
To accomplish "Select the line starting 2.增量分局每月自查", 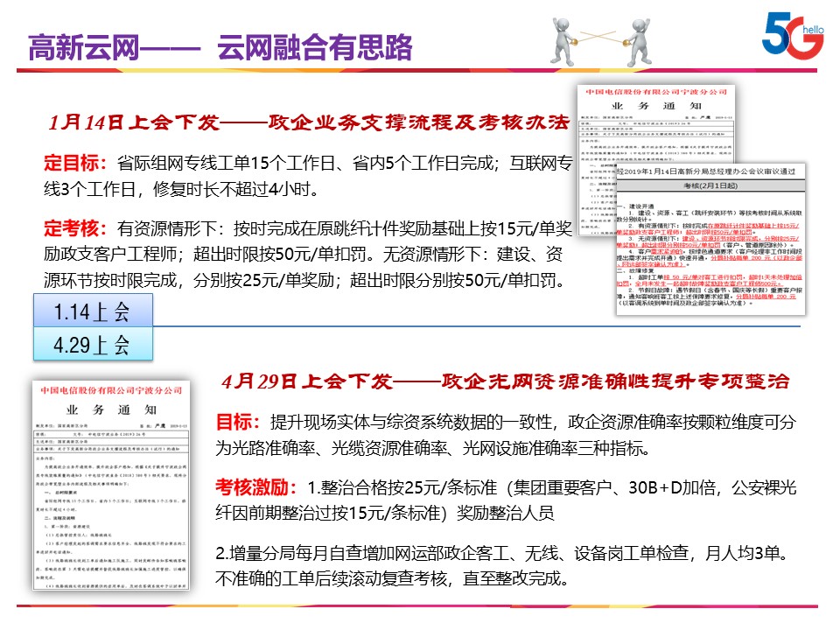I will pos(502,553).
